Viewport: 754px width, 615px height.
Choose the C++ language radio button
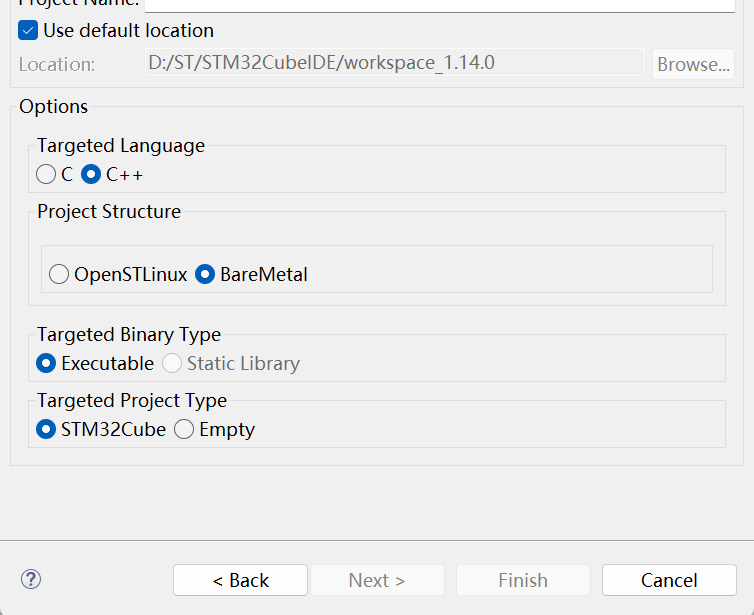92,174
